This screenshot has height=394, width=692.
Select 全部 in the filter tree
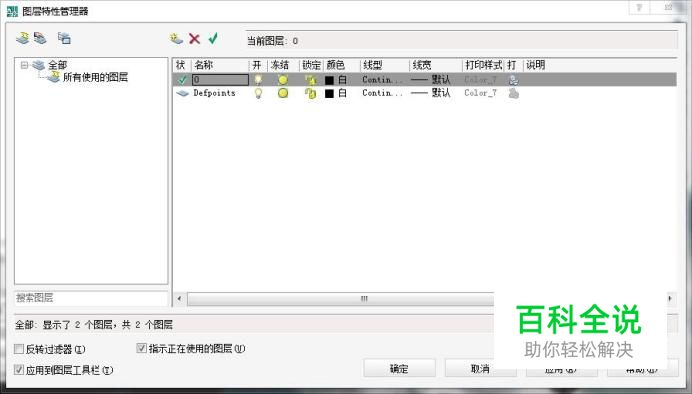[x=57, y=65]
